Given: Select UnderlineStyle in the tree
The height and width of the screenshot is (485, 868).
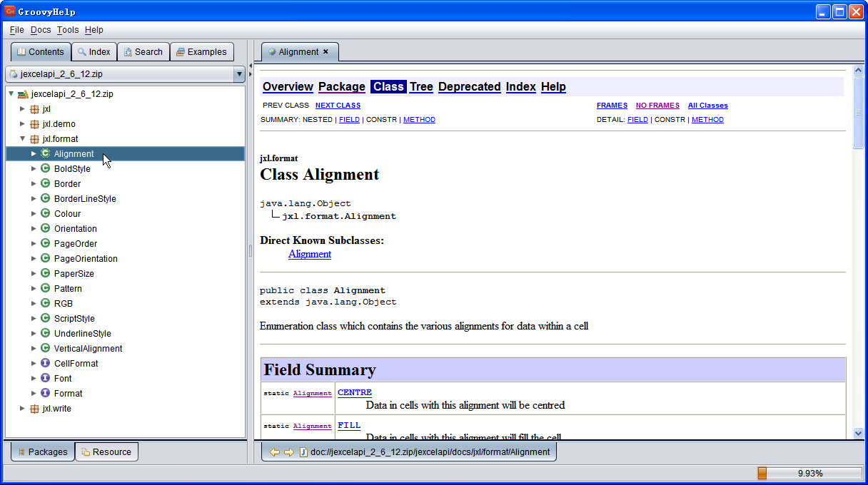Looking at the screenshot, I should coord(83,334).
